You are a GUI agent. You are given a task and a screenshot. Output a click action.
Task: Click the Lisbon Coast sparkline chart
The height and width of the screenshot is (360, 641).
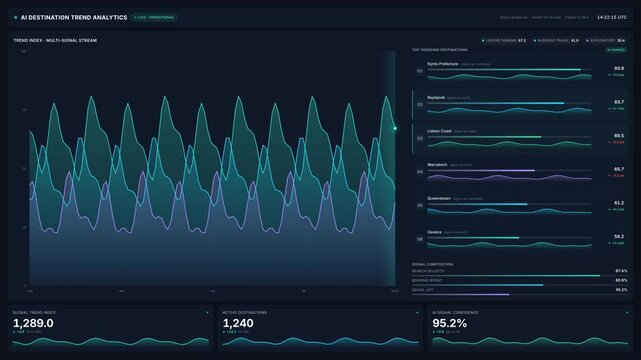509,143
